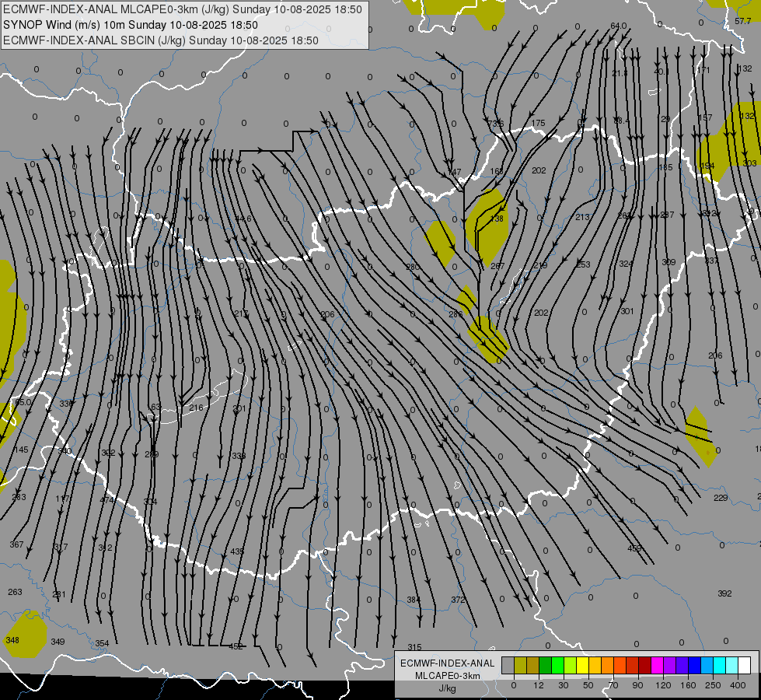Click the legend tick label '12'
This screenshot has width=761, height=700.
(539, 686)
